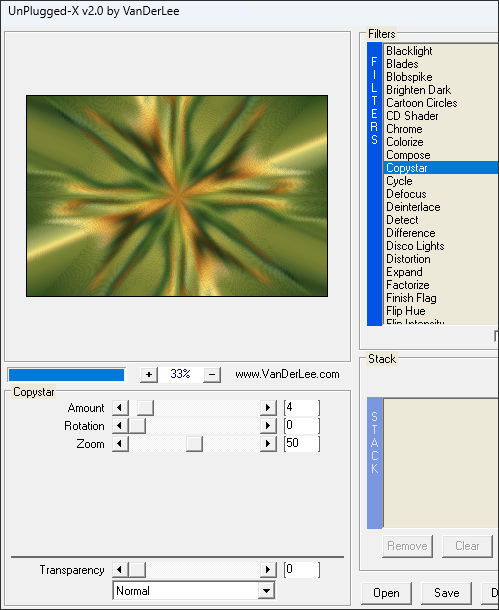Click the Rotation slider thumb
Screen dimensions: 499x610
tap(137, 426)
